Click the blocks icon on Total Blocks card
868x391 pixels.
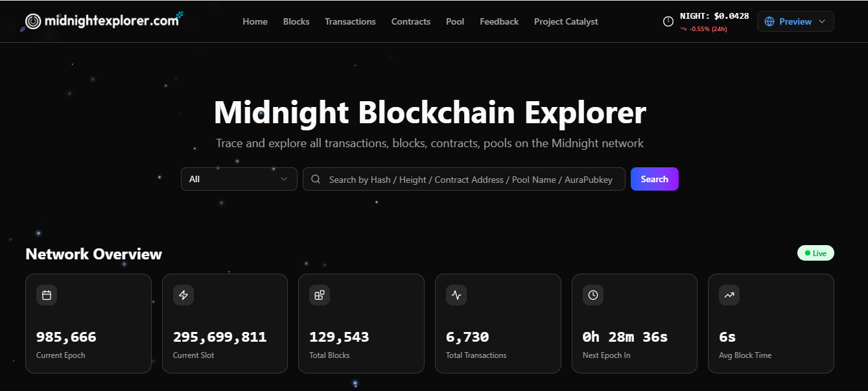320,295
